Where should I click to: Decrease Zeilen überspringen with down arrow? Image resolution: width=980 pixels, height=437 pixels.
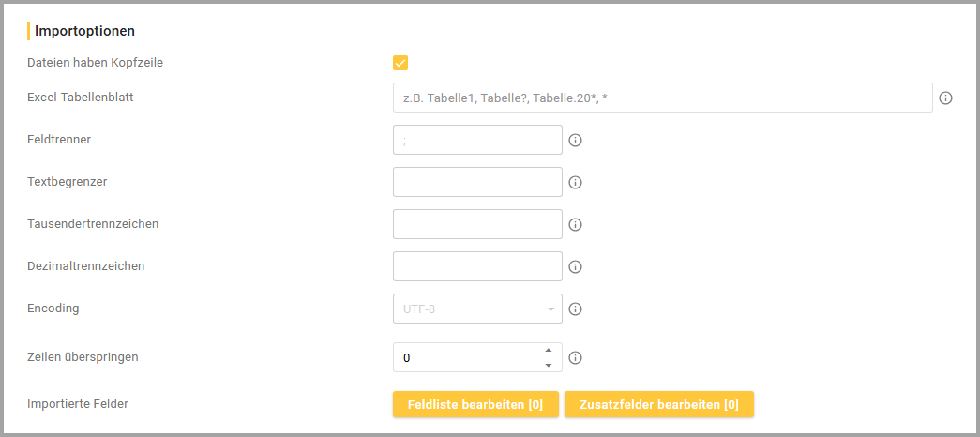pos(549,365)
